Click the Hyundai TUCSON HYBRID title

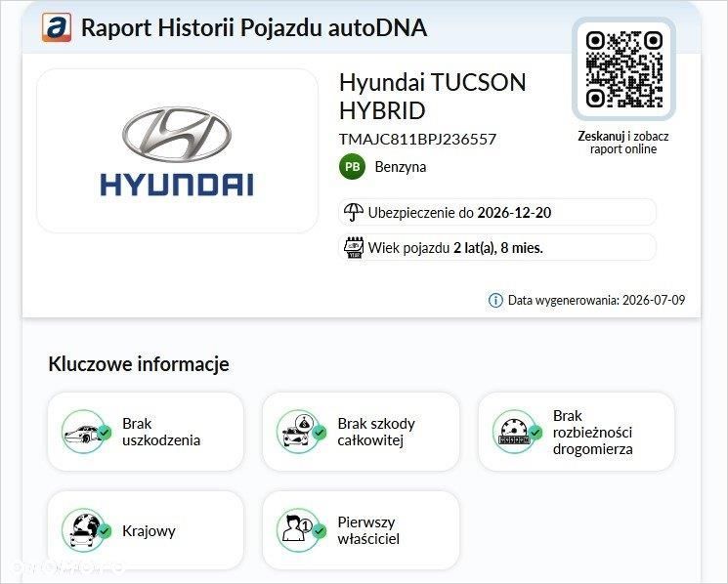(x=432, y=97)
